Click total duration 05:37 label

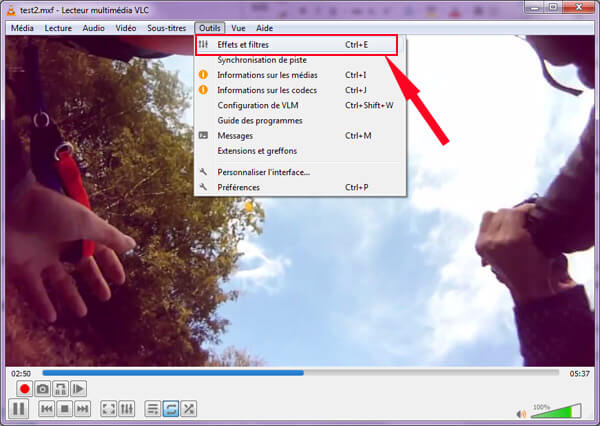click(x=579, y=374)
